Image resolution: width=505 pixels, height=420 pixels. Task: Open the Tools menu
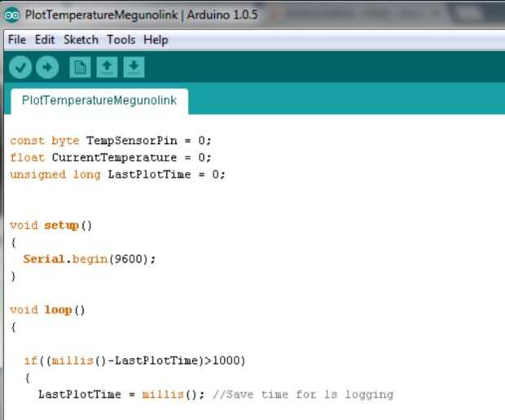click(121, 40)
